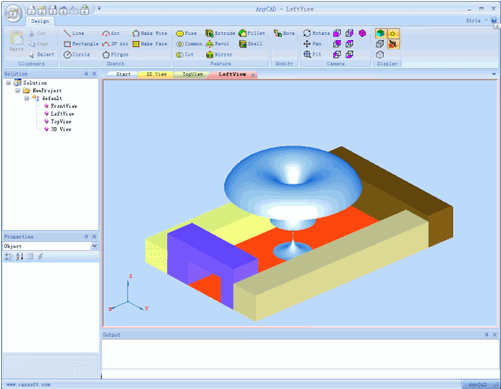Select TopView in the solution tree
The height and width of the screenshot is (389, 501).
coord(61,121)
